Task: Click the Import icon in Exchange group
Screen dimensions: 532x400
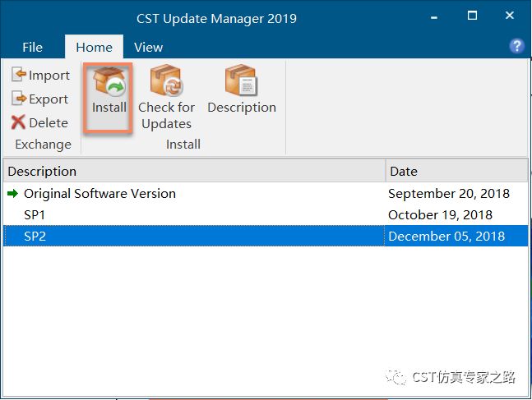Action: (x=19, y=74)
